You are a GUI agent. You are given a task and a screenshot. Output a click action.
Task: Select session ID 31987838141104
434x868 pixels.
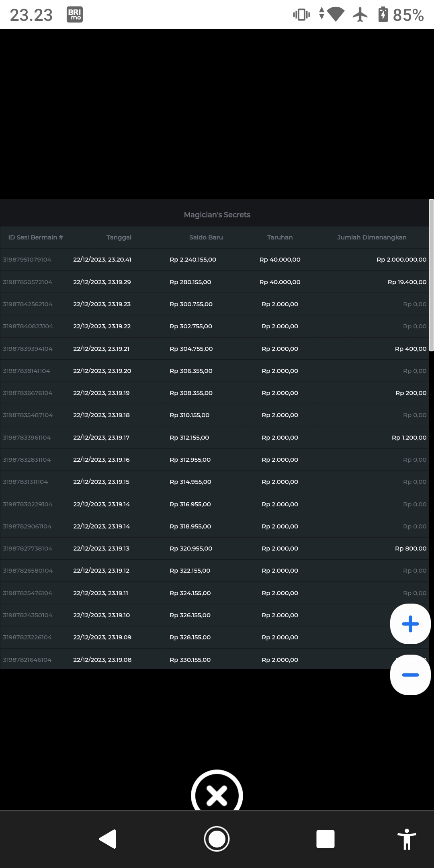(27, 371)
